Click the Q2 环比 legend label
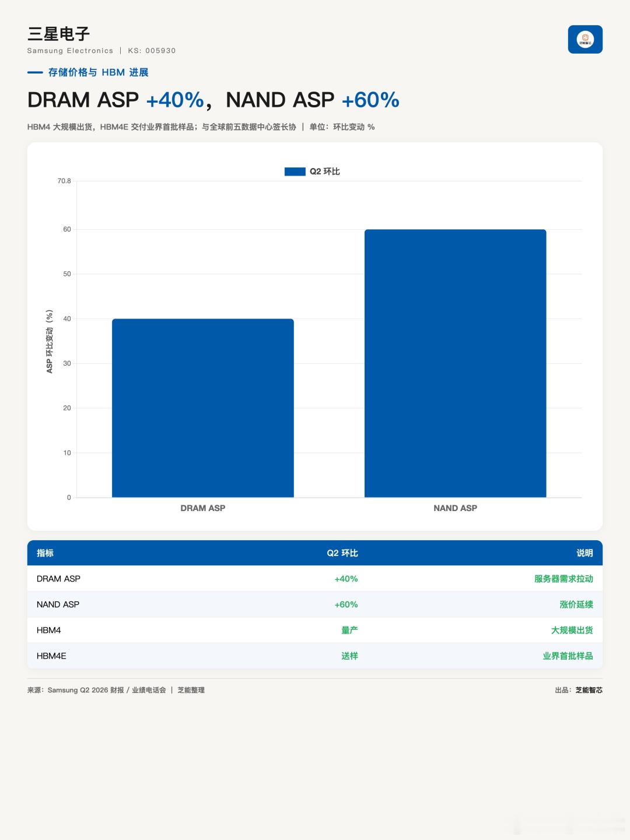 click(x=325, y=171)
